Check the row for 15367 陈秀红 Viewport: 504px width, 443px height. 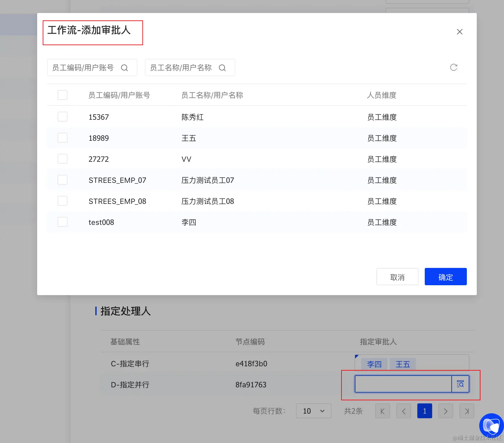click(x=63, y=117)
